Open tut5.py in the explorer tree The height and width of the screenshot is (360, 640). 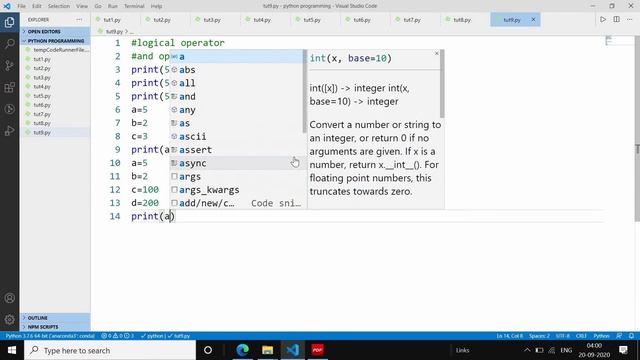(55, 96)
